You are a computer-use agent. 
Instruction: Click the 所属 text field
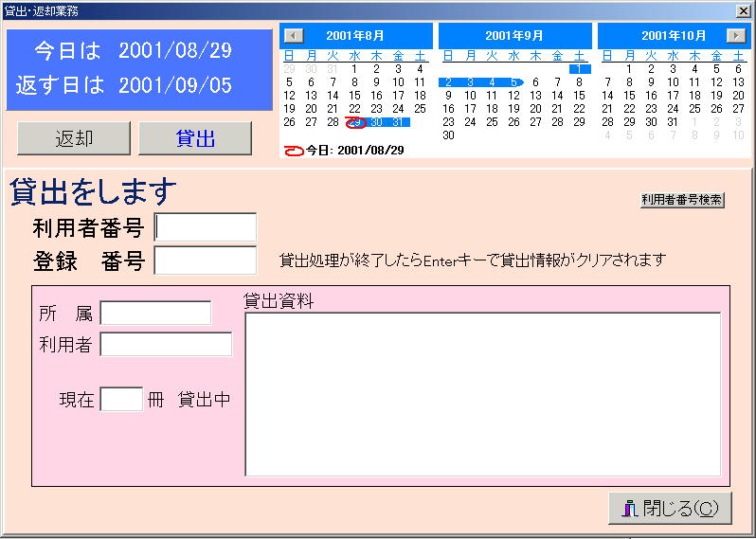155,314
